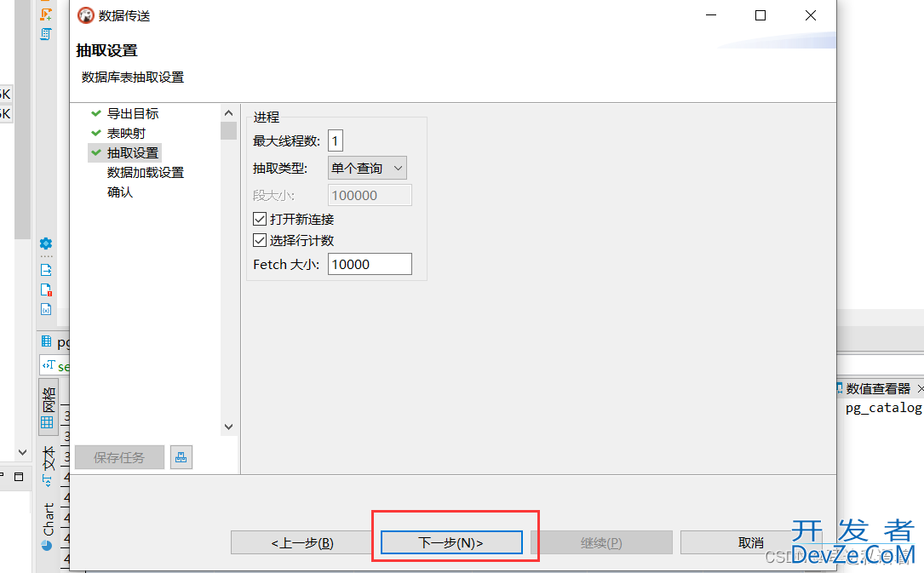
Task: Switch to the 文本 text view tab
Action: click(49, 465)
